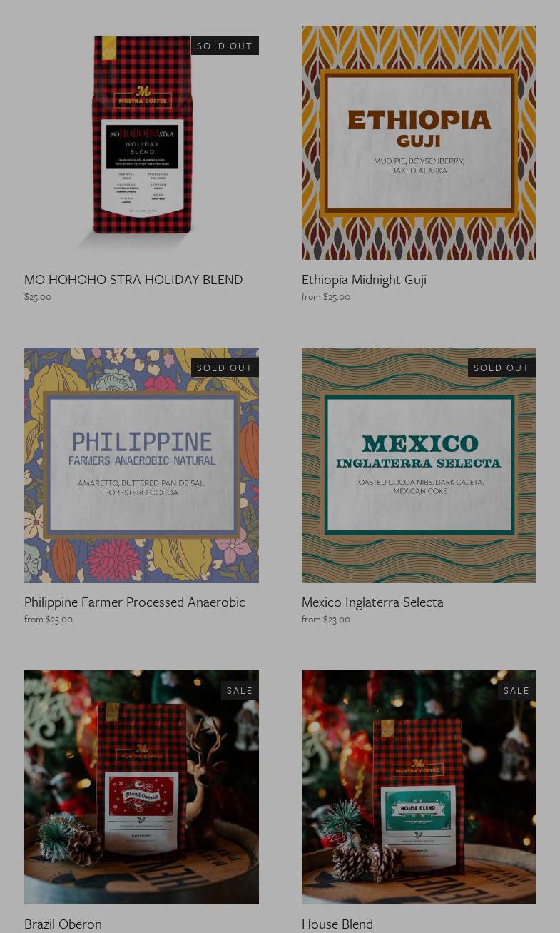This screenshot has height=933, width=560.
Task: Click Sold Out badge on holiday blend
Action: point(225,46)
